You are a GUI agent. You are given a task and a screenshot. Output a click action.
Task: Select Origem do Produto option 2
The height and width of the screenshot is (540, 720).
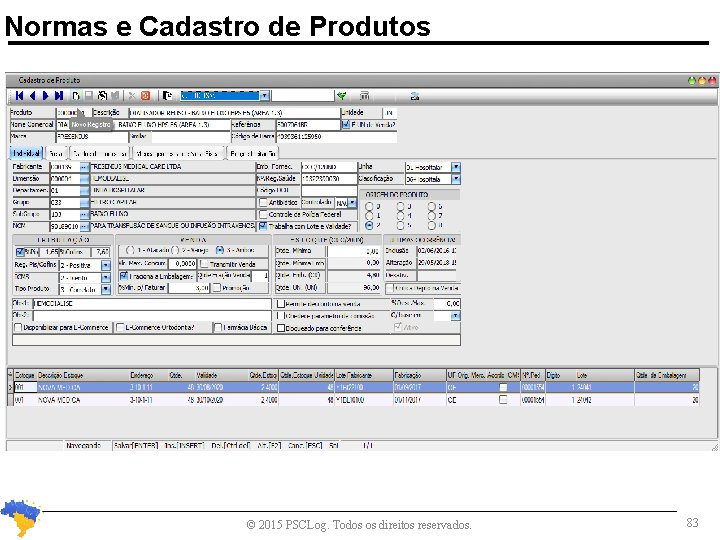pos(369,225)
